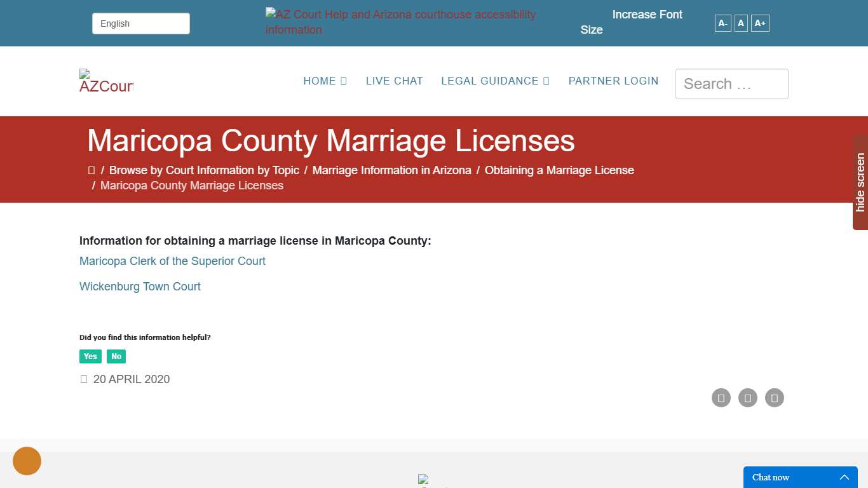Click the home icon in the breadcrumb
Viewport: 868px width, 488px height.
(x=92, y=170)
